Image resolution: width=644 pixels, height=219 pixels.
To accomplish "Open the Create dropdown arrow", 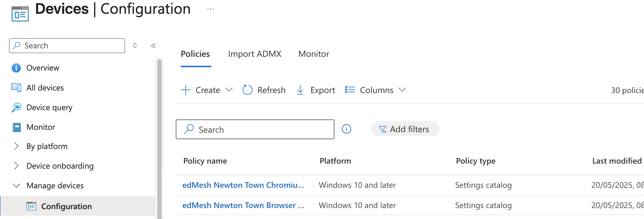I will coord(229,90).
